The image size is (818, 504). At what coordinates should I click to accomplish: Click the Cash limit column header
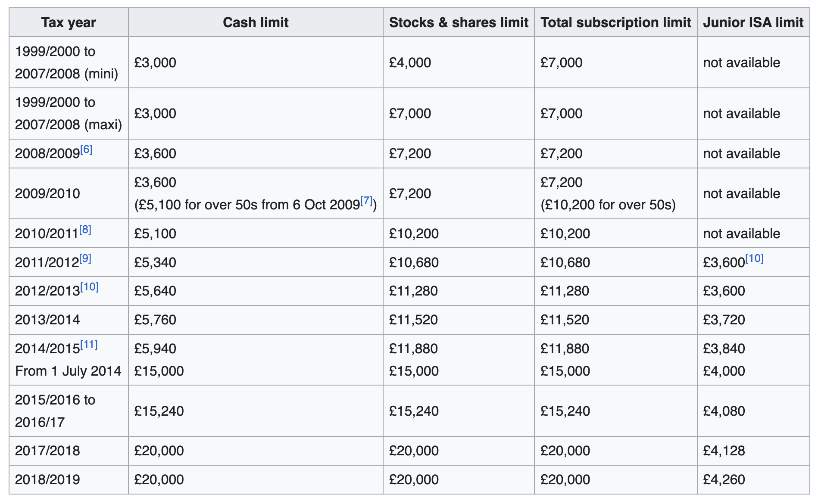click(255, 22)
